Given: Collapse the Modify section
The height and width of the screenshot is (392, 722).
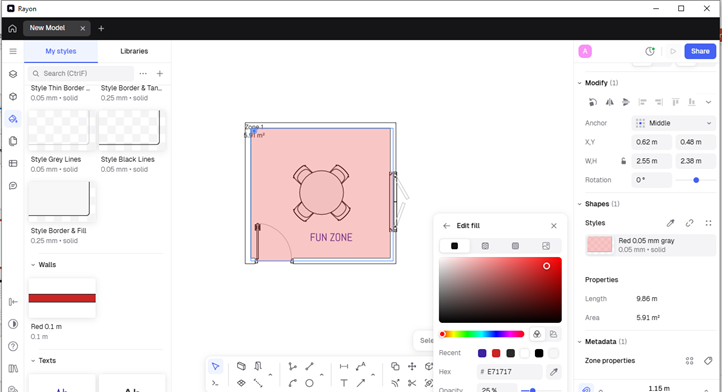Looking at the screenshot, I should [580, 83].
